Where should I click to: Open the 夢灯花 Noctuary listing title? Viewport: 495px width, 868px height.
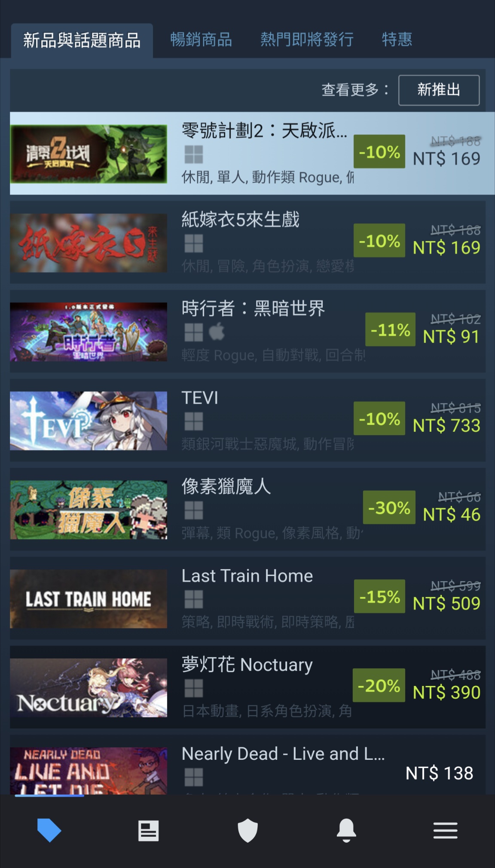pyautogui.click(x=247, y=664)
